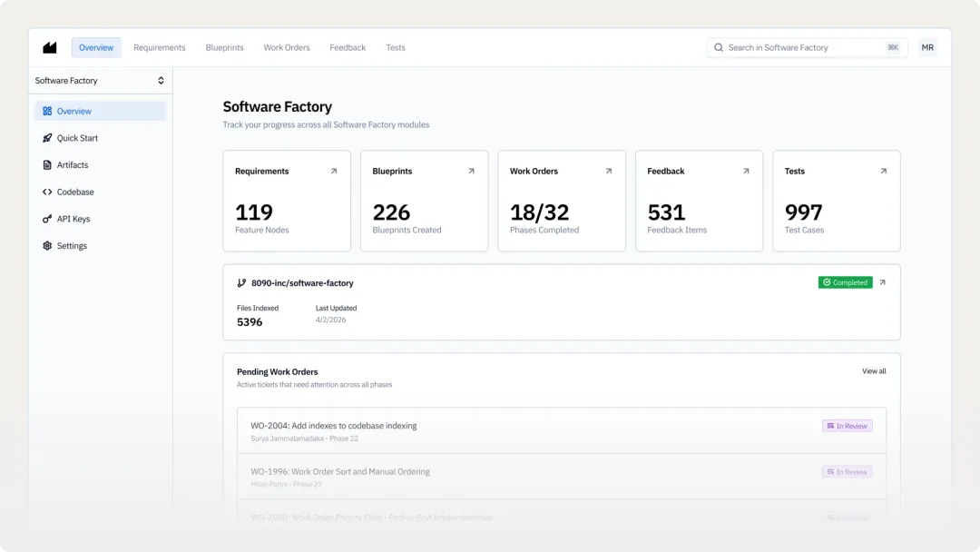The image size is (980, 552).
Task: Open the Work Orders tab
Action: [x=286, y=47]
